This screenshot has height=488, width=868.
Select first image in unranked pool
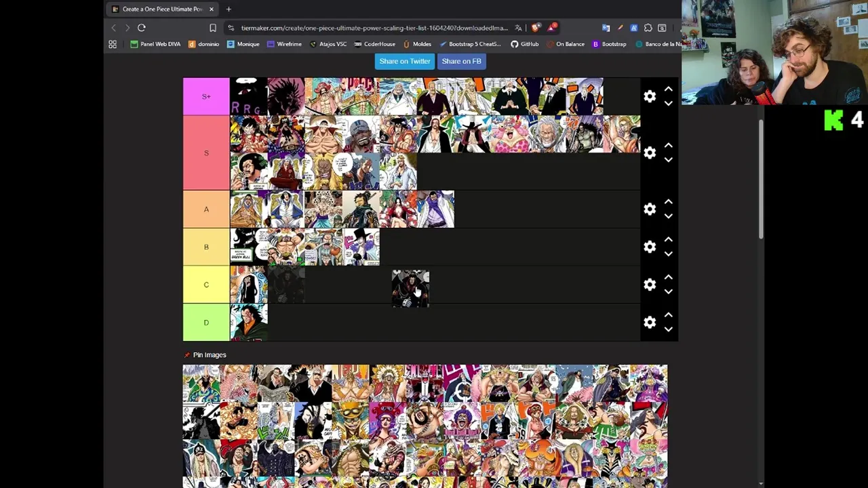coord(201,384)
